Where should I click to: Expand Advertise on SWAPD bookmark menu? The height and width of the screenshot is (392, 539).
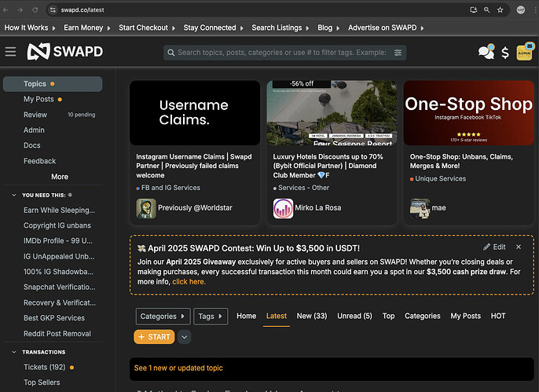386,27
